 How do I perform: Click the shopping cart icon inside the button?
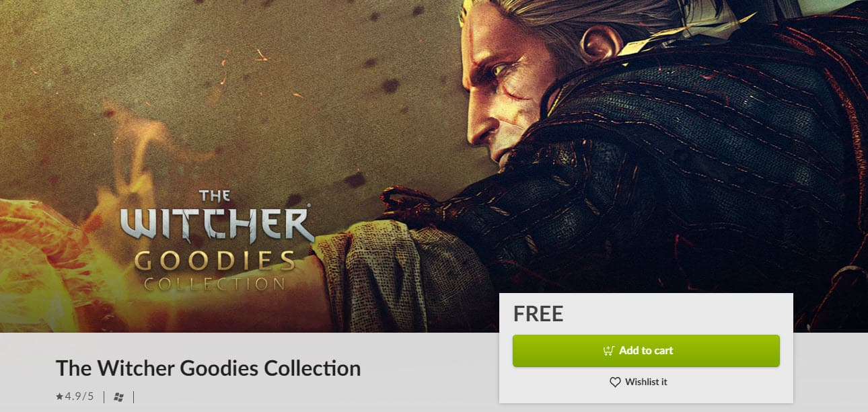tap(608, 351)
